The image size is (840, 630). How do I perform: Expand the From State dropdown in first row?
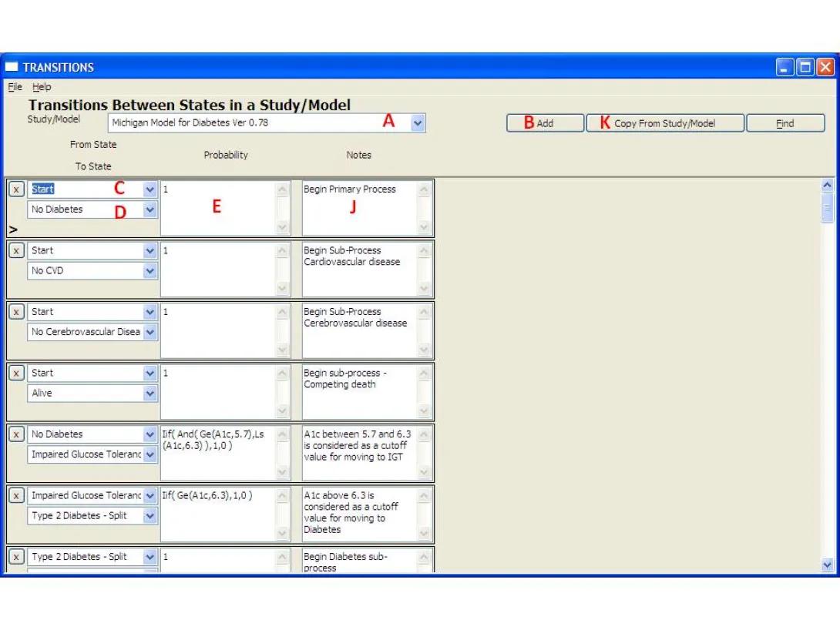coord(150,189)
